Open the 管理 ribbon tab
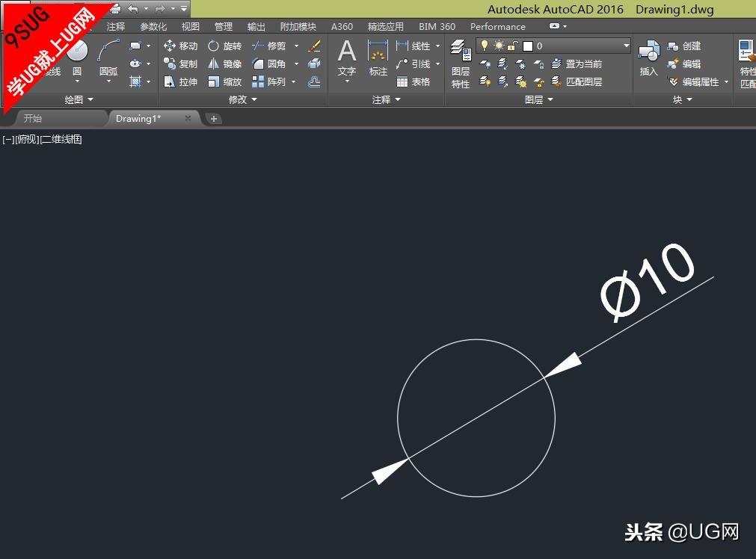 click(224, 26)
